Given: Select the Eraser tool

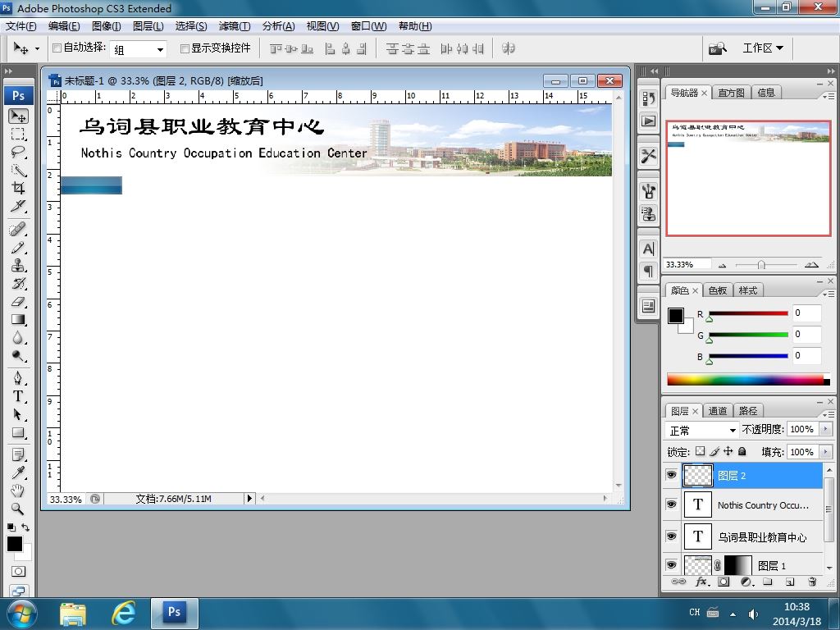Looking at the screenshot, I should point(18,302).
